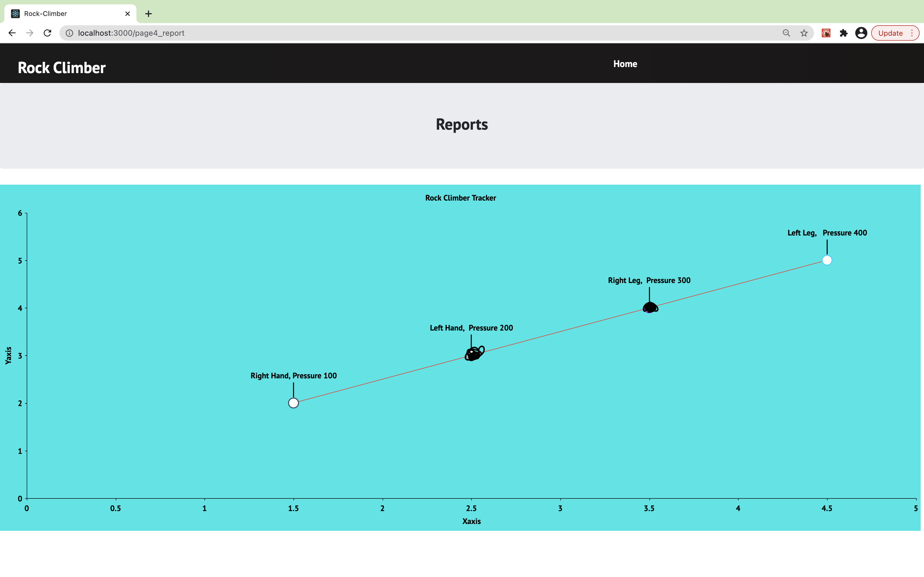Click the site information icon in address bar
This screenshot has height=577, width=924.
pyautogui.click(x=70, y=33)
